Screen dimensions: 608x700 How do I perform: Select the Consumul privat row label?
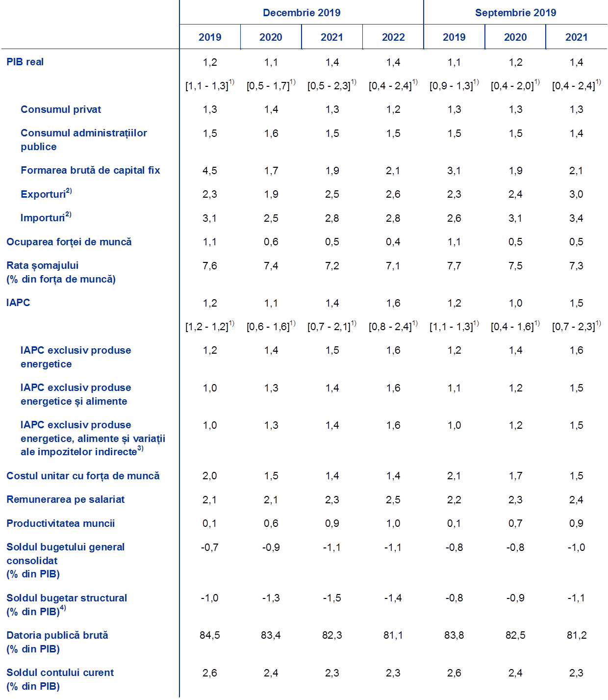60,109
